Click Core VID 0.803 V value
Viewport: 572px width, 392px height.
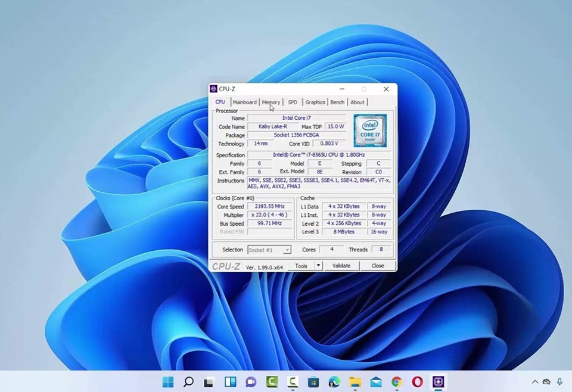tap(329, 144)
